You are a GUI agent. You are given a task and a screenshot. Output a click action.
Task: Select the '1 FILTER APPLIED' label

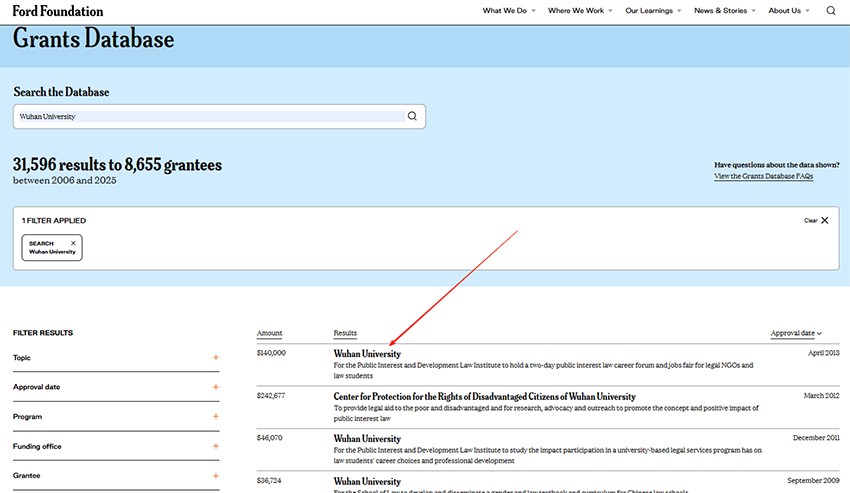tap(54, 220)
